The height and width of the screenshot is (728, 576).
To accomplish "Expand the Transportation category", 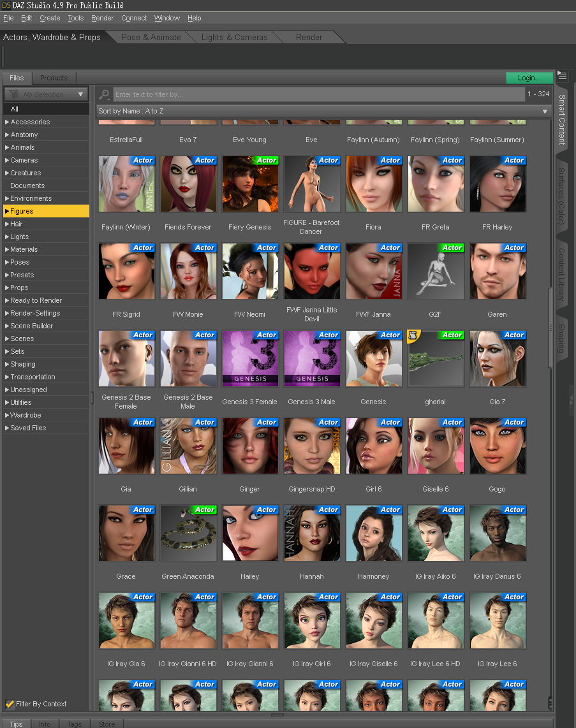I will point(7,377).
